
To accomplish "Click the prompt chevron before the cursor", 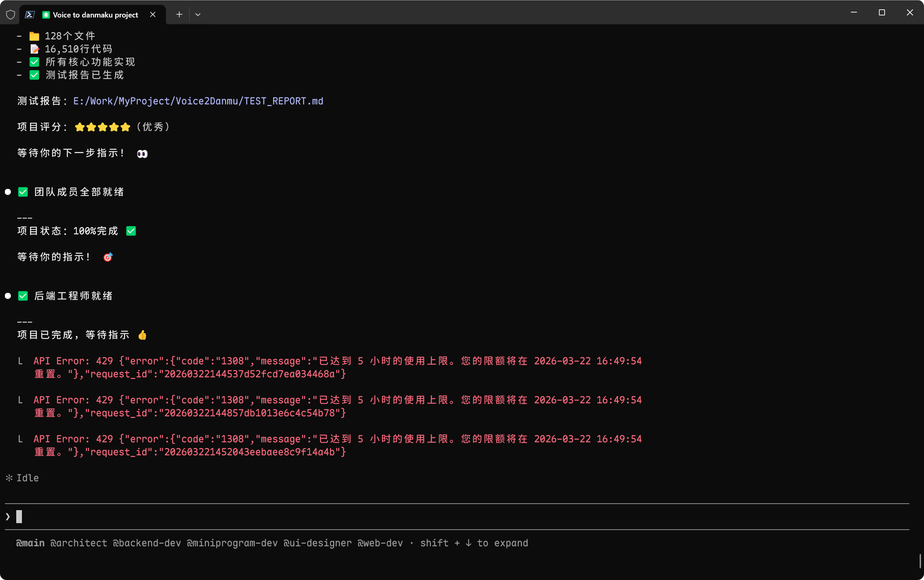I will pyautogui.click(x=8, y=517).
